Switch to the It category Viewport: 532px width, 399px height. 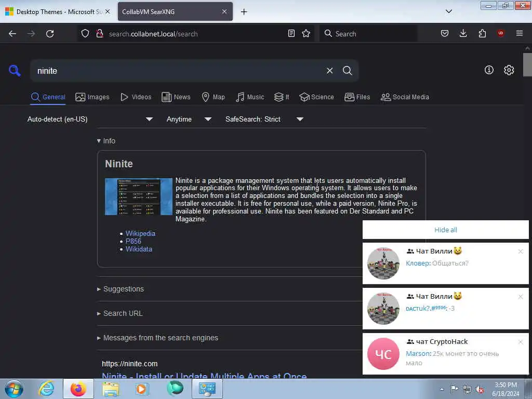(282, 97)
